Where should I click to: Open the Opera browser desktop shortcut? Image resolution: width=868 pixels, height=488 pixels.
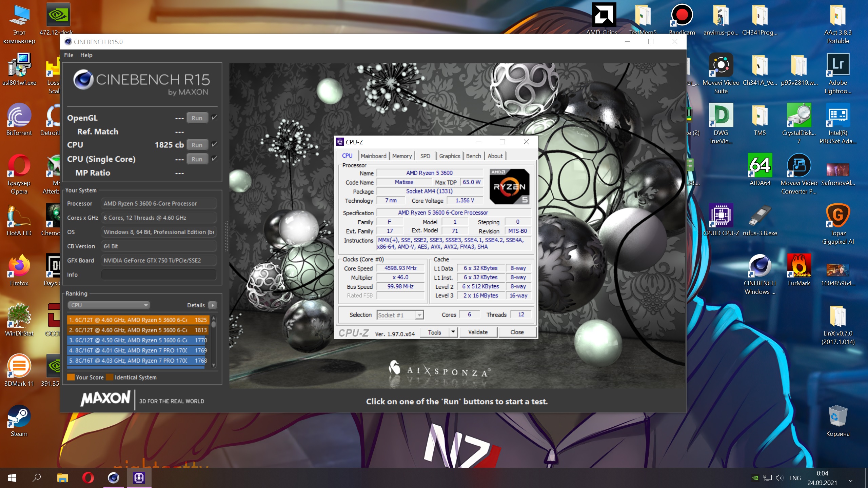click(x=19, y=174)
